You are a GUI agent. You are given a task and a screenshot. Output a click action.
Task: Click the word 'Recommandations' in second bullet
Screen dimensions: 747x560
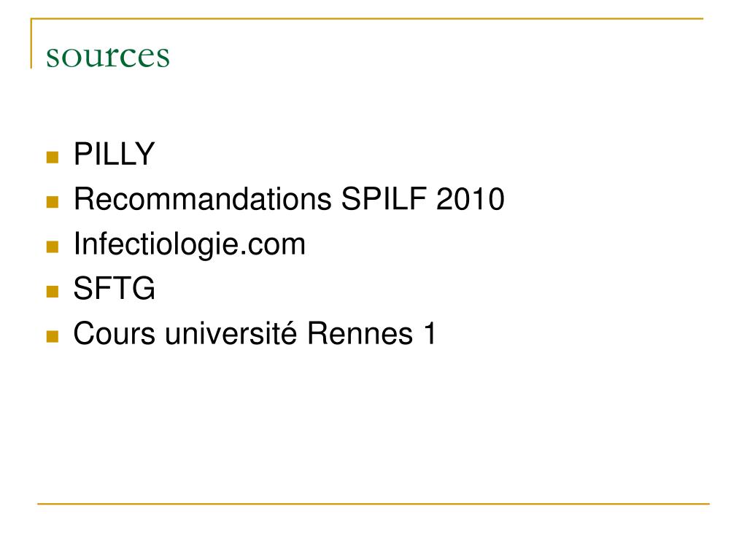point(203,198)
